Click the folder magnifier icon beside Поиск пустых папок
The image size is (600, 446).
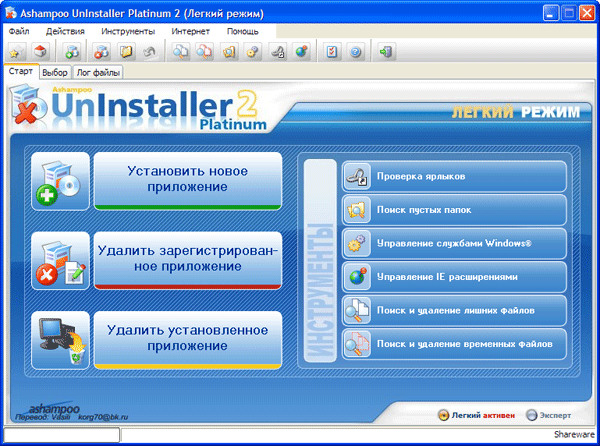click(357, 210)
